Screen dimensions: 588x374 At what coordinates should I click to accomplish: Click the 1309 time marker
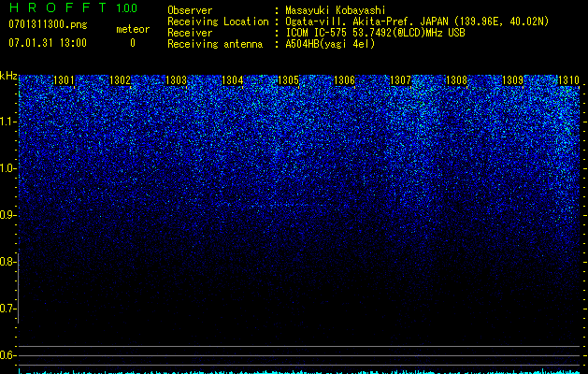click(x=512, y=79)
